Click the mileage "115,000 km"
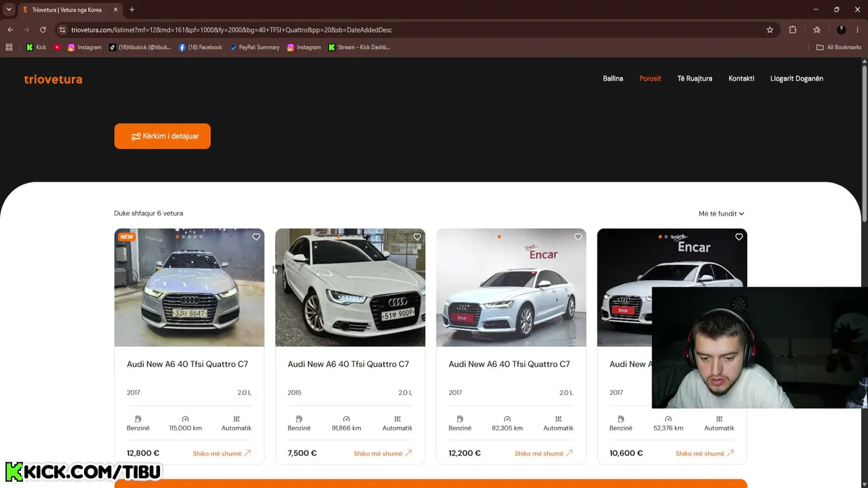 pos(185,428)
